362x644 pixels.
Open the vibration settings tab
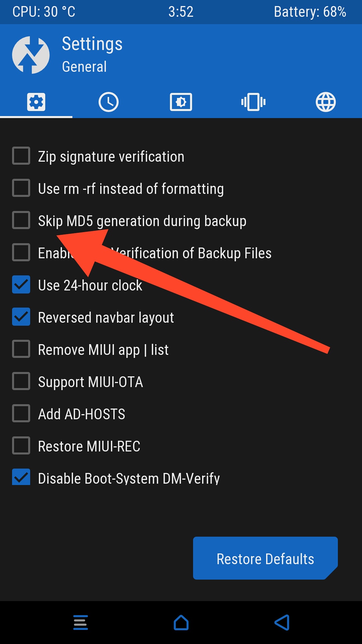[x=253, y=102]
